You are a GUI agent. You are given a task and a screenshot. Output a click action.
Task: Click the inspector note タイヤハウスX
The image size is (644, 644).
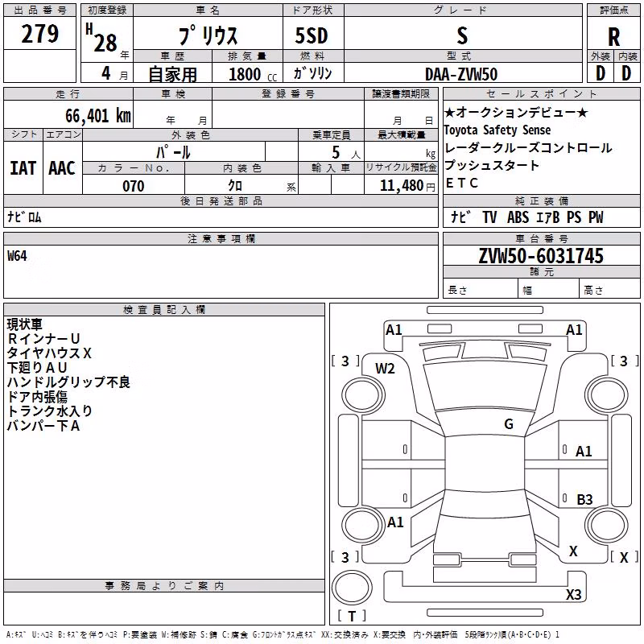(x=49, y=353)
